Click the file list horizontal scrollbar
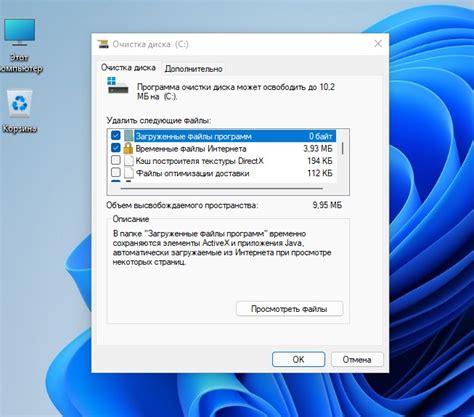Viewport: 474px width, 417px height. click(222, 189)
